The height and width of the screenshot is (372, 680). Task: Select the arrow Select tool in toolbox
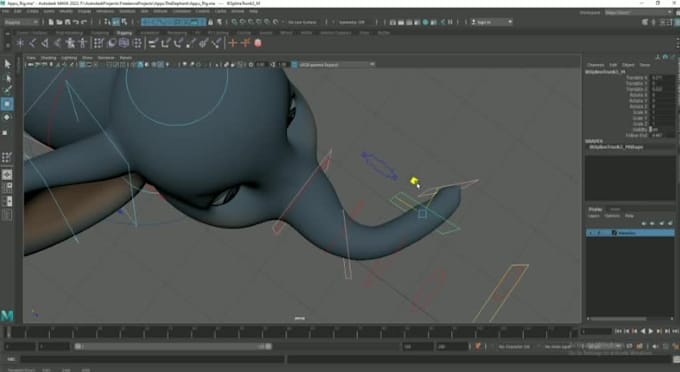click(7, 64)
